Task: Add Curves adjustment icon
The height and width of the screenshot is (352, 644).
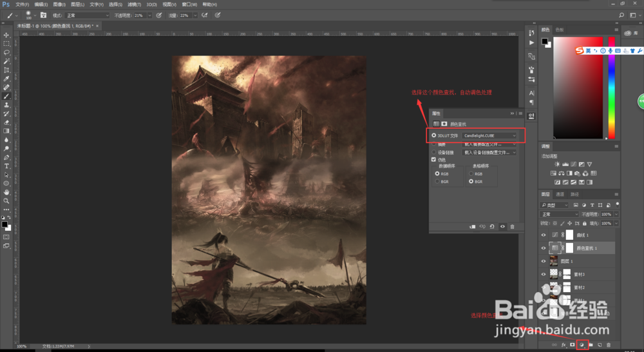Action: (x=573, y=164)
